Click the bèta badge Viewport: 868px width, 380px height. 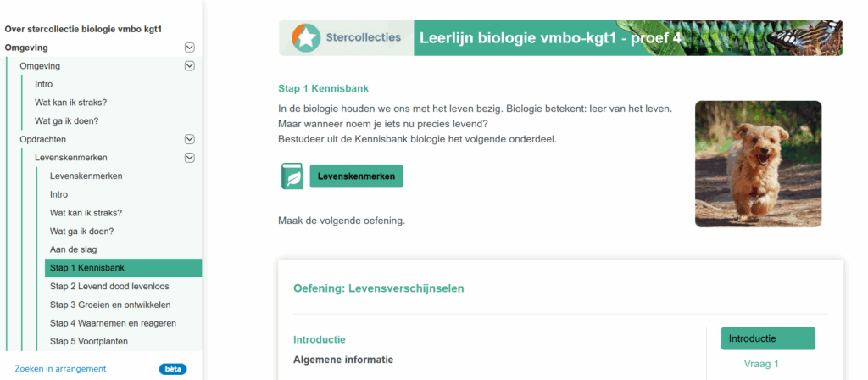point(173,369)
